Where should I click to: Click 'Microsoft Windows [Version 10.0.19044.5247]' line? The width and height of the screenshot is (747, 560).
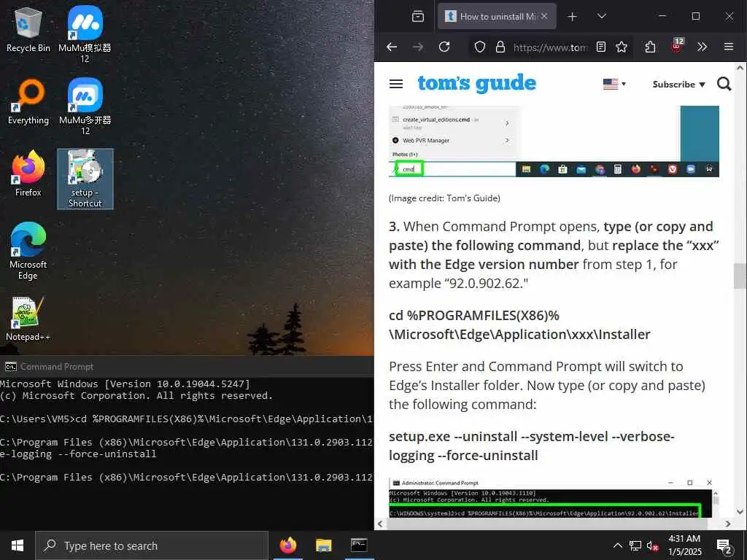[x=125, y=384]
